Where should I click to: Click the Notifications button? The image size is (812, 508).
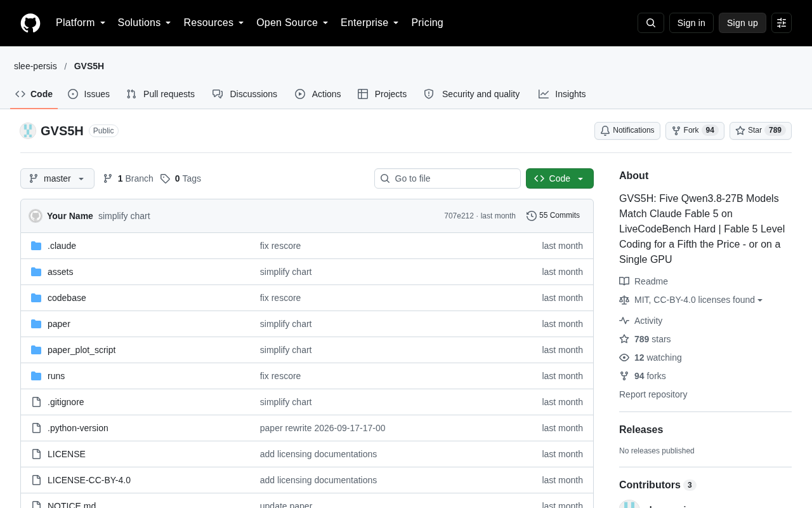[x=627, y=131]
